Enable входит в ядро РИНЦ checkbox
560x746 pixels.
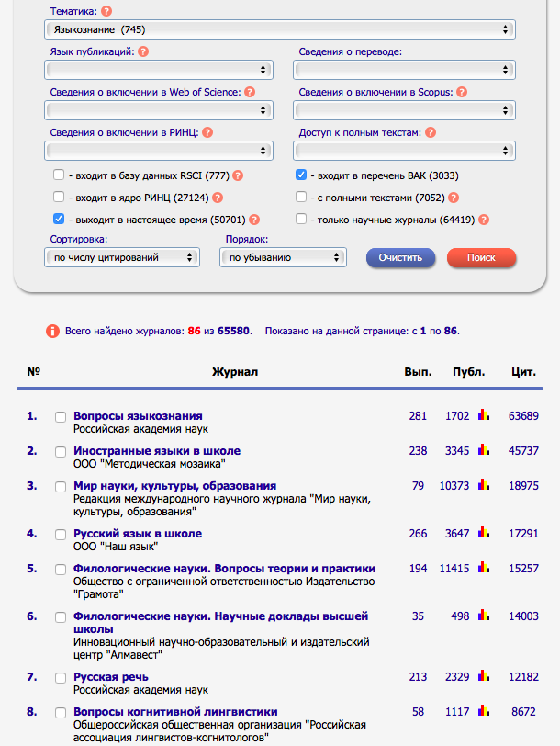pos(59,197)
